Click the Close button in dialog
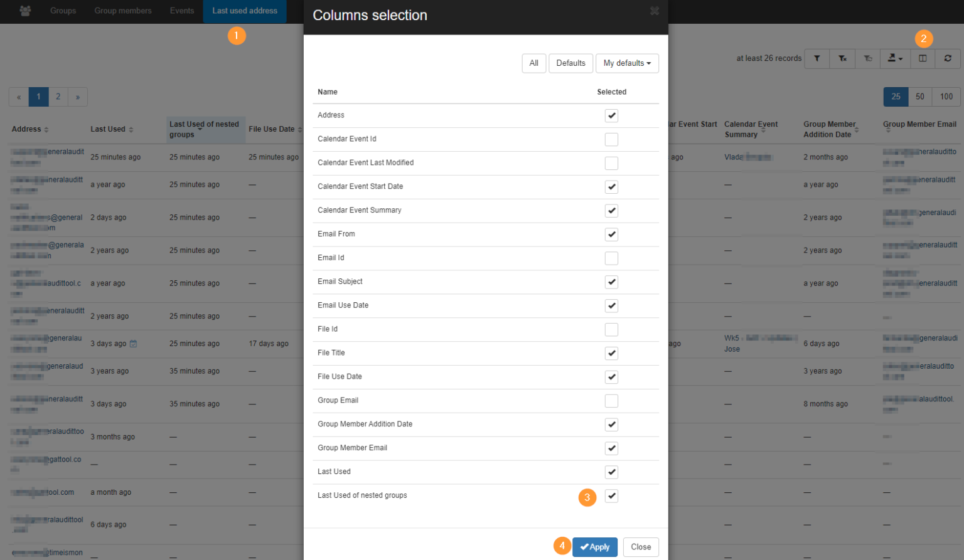Viewport: 964px width, 560px height. 641,547
